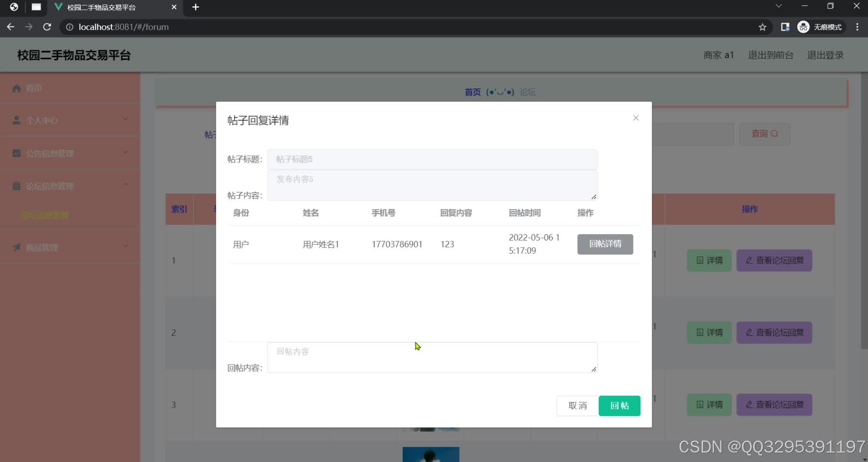Click 商家 a1 account label
Viewport: 868px width, 462px height.
point(719,55)
